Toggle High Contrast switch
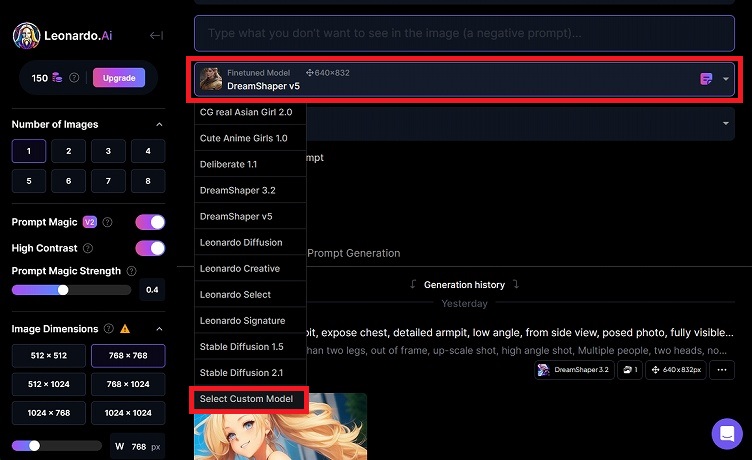 [150, 248]
